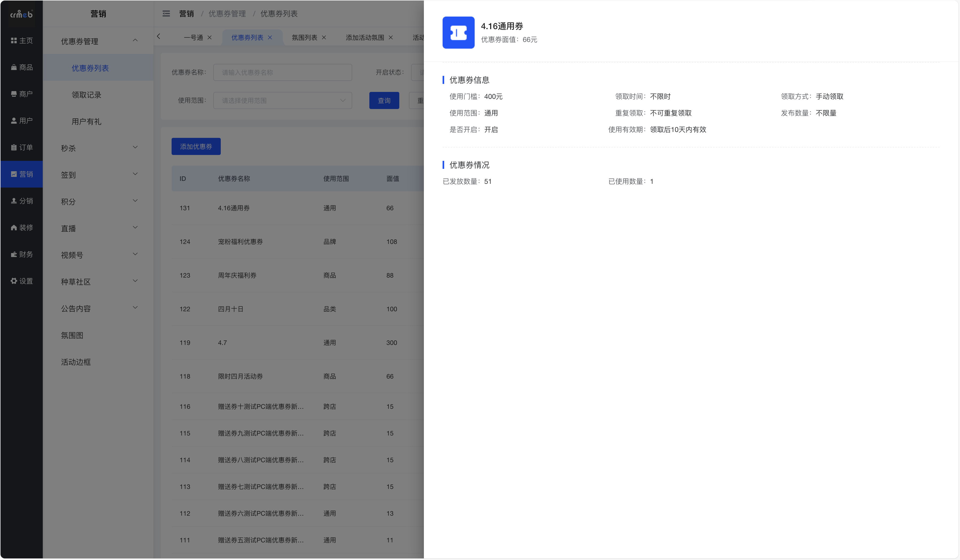The image size is (960, 560).
Task: Switch to the 氛围列表 tab
Action: pos(305,37)
